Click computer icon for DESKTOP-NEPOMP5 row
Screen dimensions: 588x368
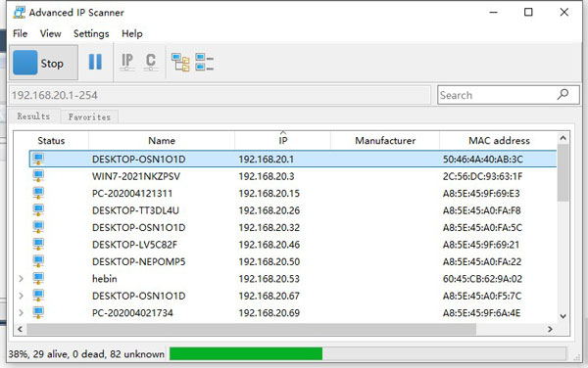(38, 261)
